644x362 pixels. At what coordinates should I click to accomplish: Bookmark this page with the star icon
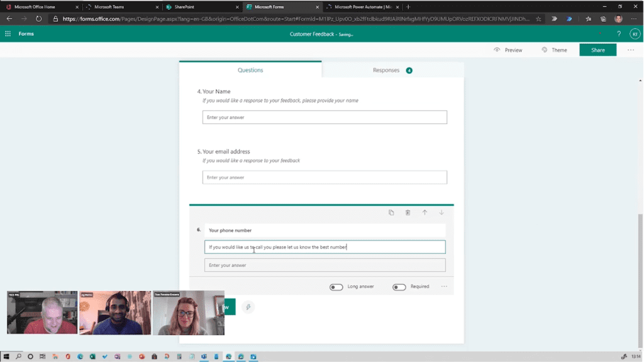tap(538, 19)
